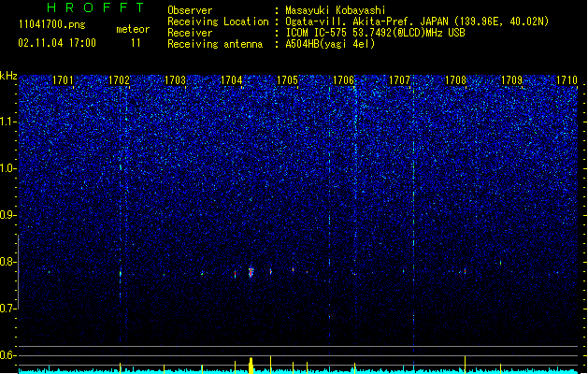Click the Receiver label
Viewport: 588px width, 374px height.
190,33
